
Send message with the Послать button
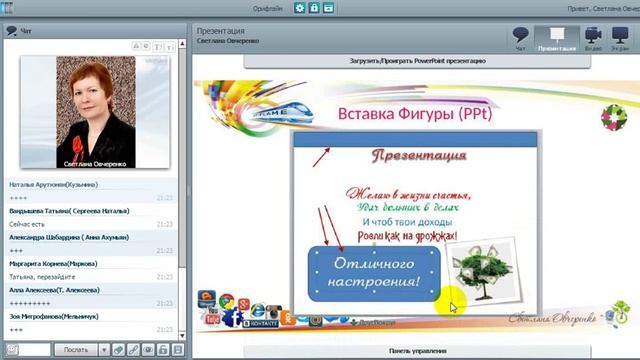click(76, 350)
